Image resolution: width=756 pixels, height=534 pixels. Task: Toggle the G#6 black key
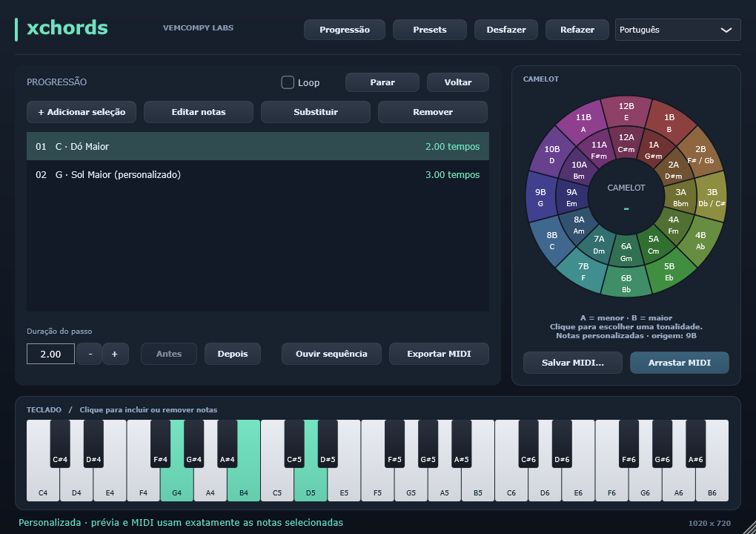(x=662, y=444)
